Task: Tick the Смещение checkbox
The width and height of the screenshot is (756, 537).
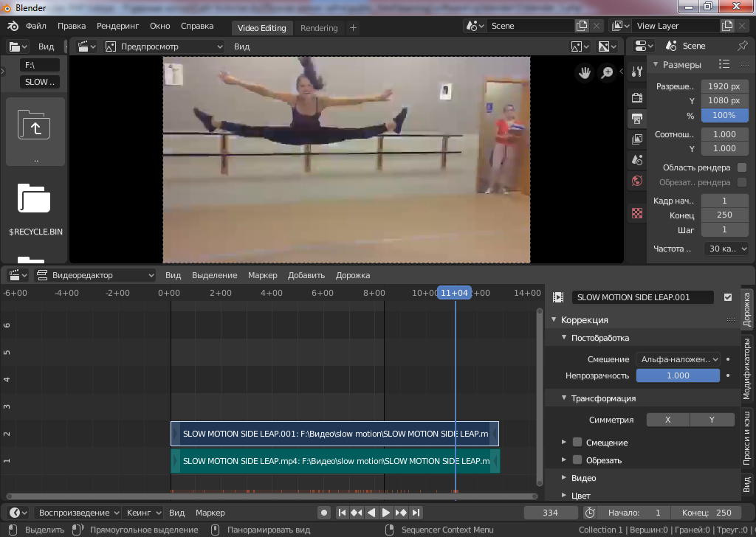Action: [577, 443]
